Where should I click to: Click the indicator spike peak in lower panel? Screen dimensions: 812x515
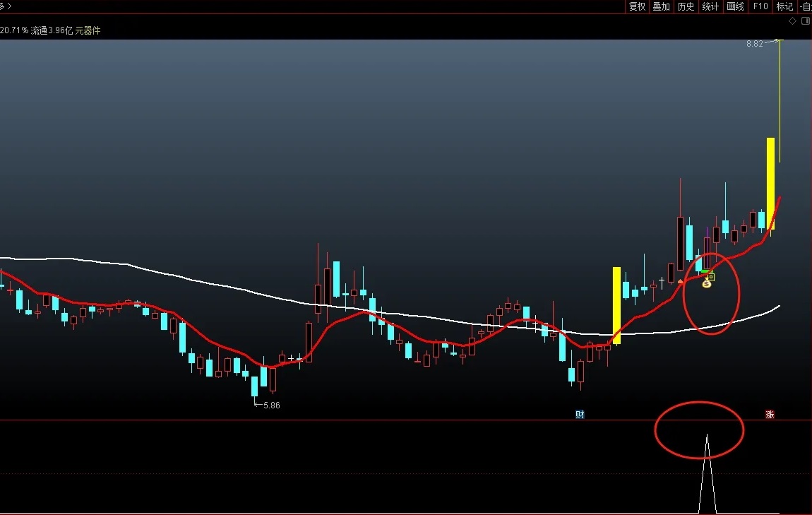coord(707,437)
